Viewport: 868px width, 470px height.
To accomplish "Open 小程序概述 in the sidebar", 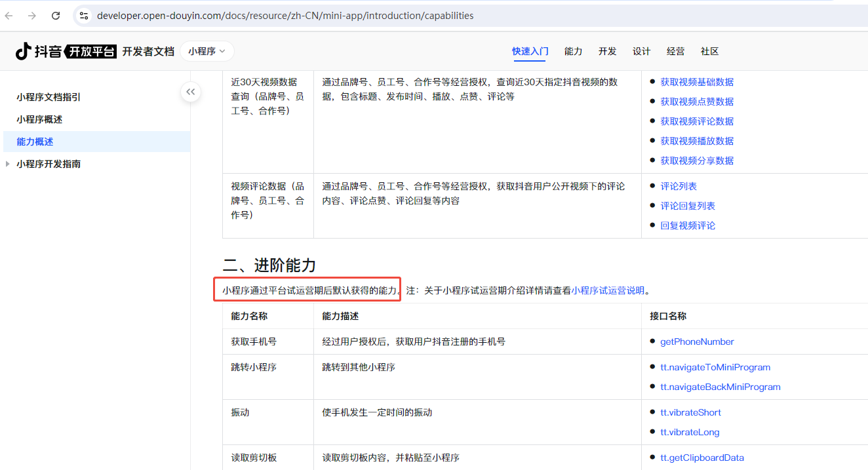I will point(39,119).
